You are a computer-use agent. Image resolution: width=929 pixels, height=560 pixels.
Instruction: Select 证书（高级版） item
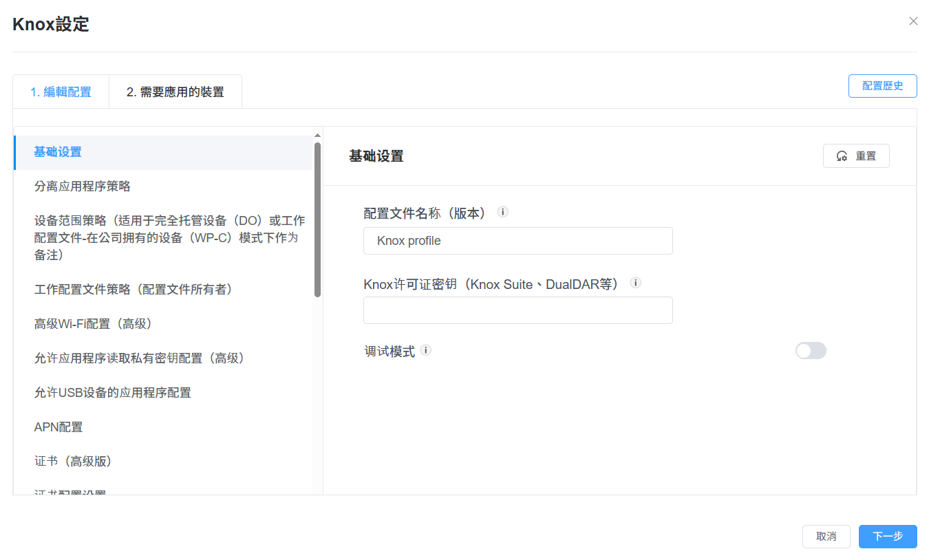(163, 462)
